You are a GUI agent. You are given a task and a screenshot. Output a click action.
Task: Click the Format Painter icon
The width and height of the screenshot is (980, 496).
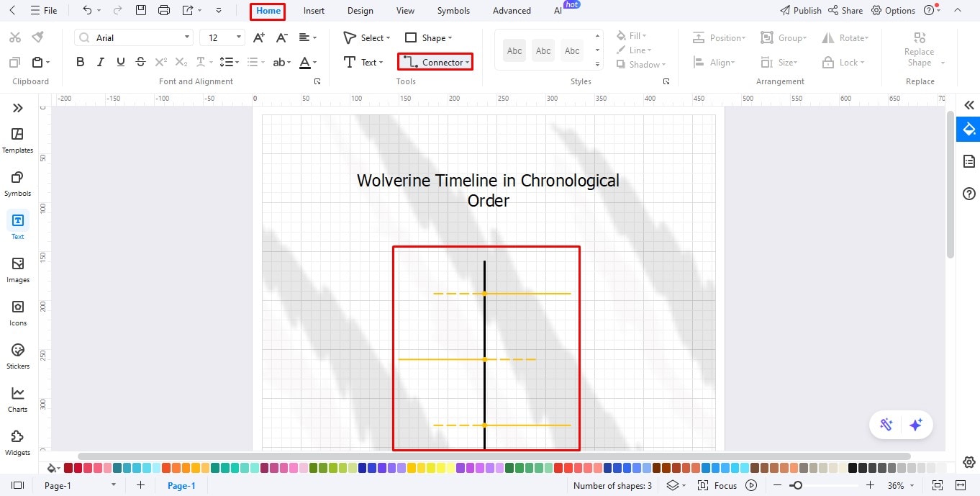click(37, 37)
